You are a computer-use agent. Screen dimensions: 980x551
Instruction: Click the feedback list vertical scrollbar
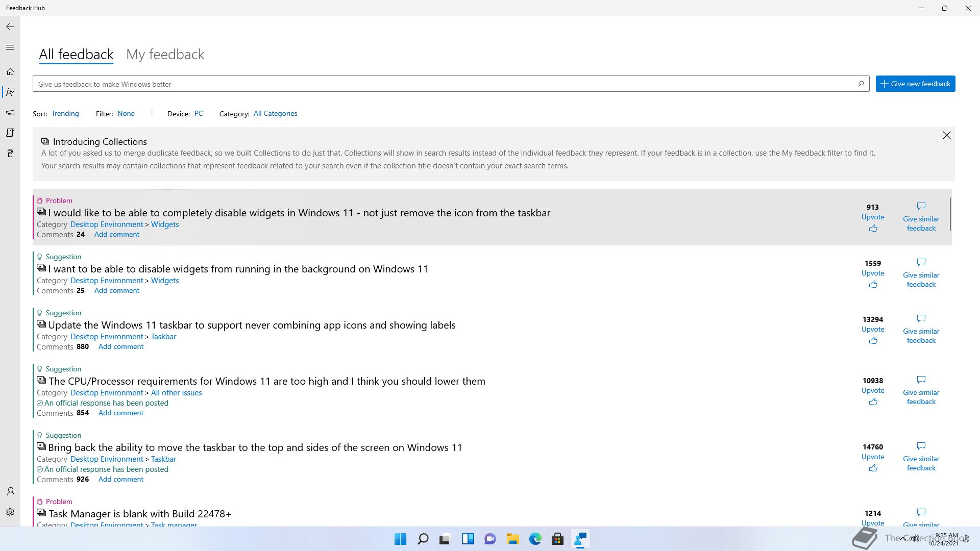point(950,214)
